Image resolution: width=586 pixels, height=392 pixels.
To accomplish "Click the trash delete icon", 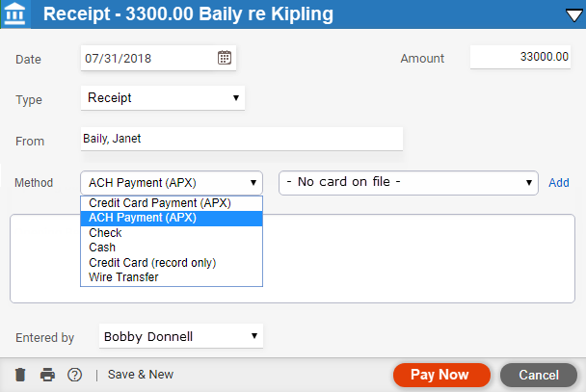I will 20,375.
